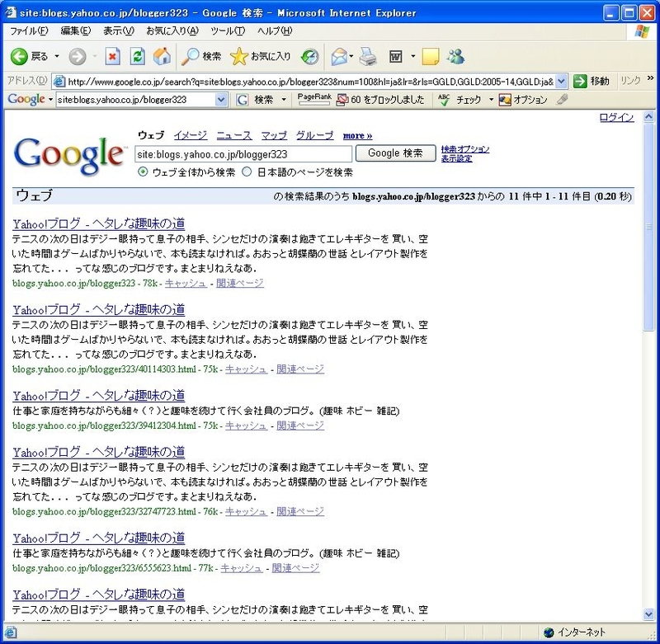The image size is (660, 644).
Task: Check PageRank on the Google Toolbar
Action: point(314,98)
